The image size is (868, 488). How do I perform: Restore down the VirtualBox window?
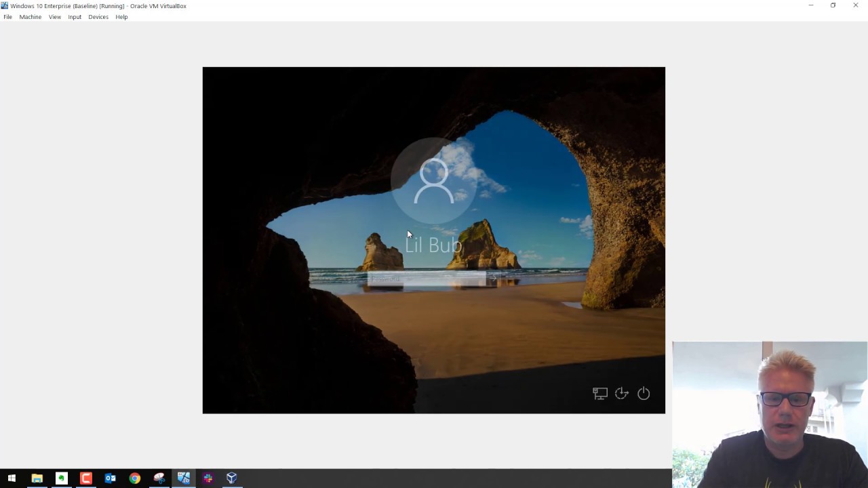[x=833, y=5]
